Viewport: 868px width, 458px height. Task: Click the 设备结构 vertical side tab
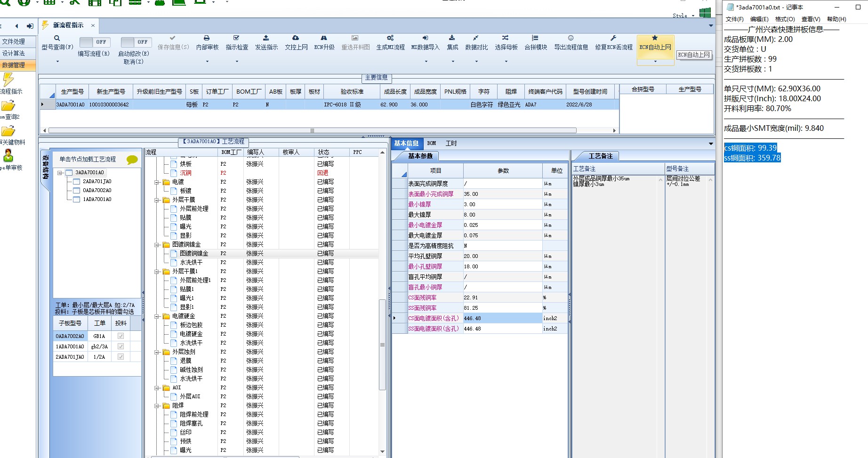coord(46,167)
